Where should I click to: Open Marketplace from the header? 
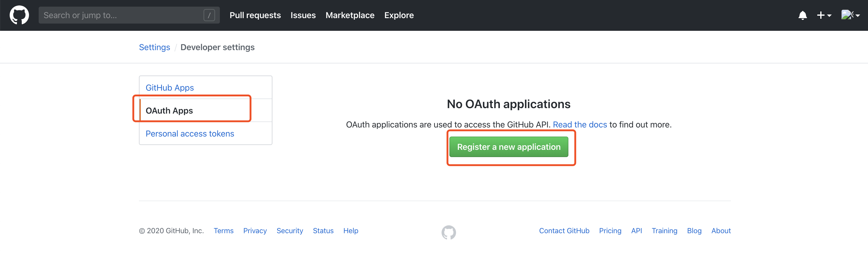point(350,15)
